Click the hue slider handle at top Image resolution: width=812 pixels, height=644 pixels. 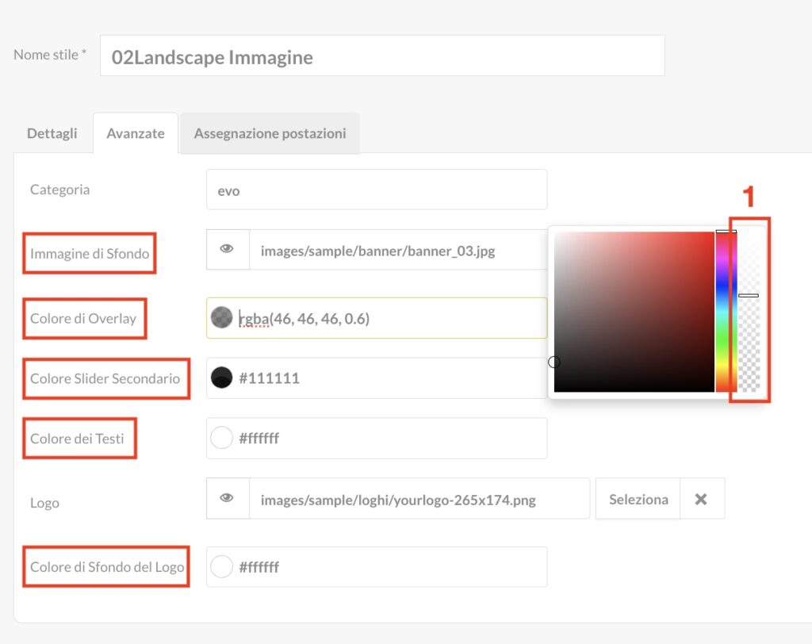point(726,232)
